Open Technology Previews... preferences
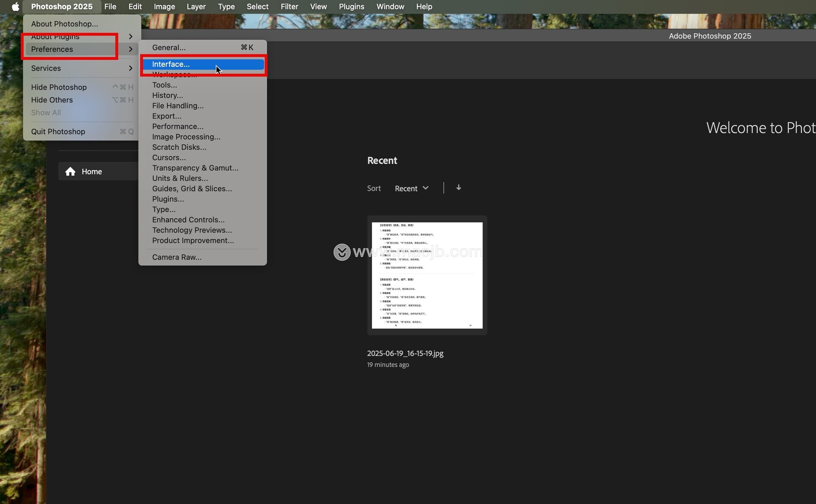 coord(203,230)
